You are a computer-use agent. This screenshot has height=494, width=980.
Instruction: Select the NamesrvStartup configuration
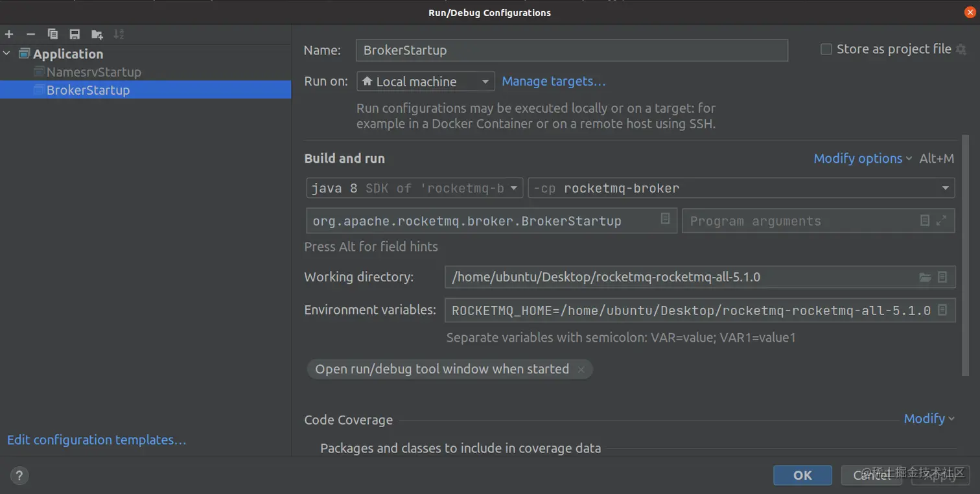point(93,72)
